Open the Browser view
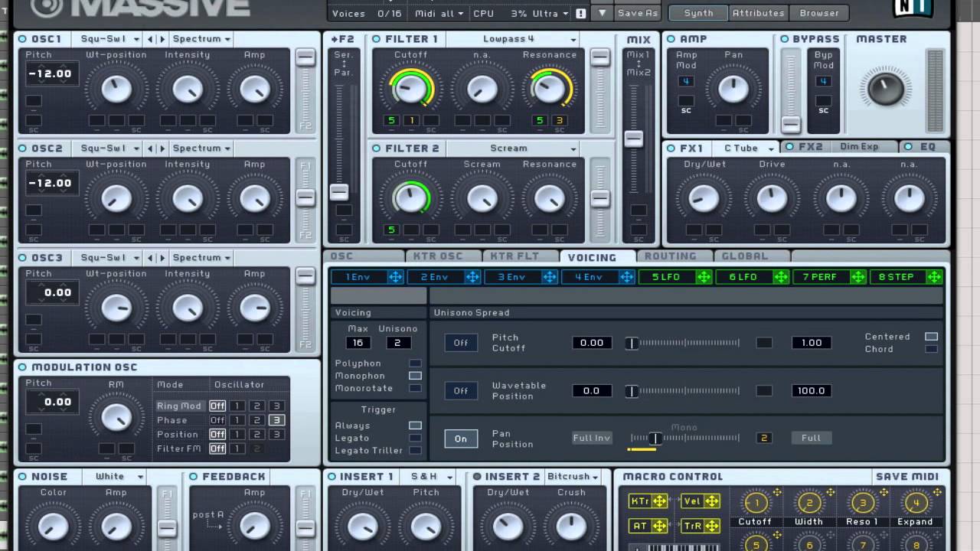 [818, 13]
